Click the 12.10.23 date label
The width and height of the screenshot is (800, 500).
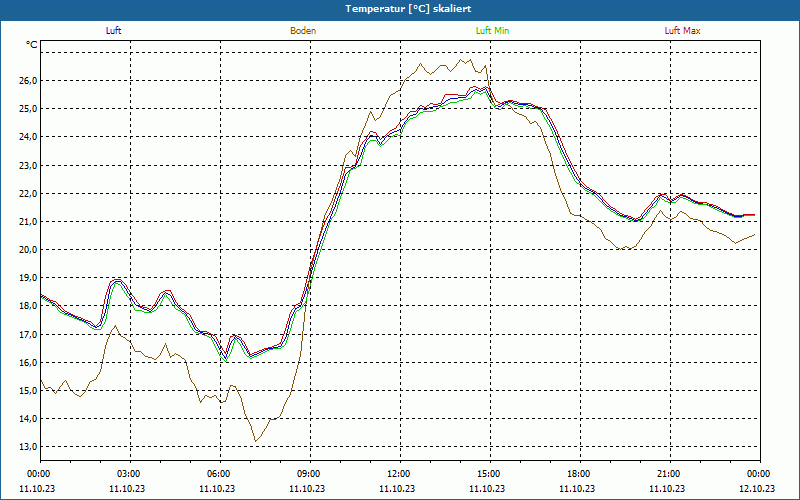pyautogui.click(x=757, y=488)
